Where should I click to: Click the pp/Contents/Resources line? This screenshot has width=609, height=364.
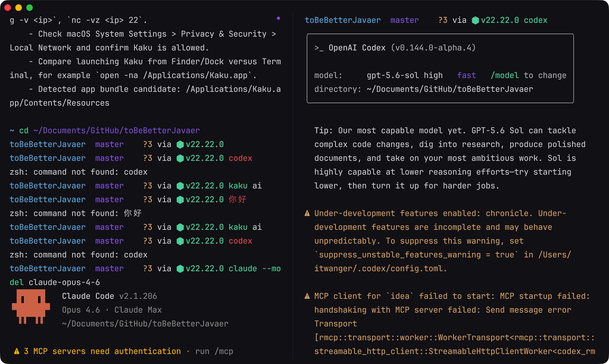pos(60,103)
